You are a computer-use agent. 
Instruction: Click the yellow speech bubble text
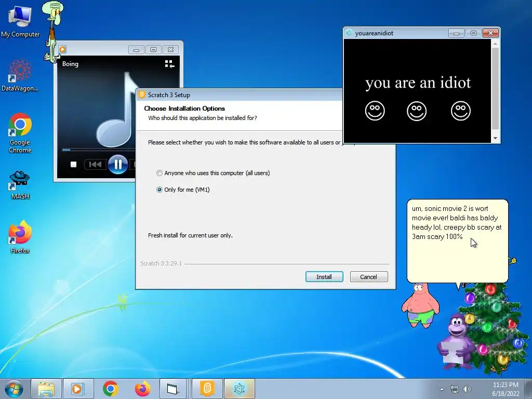click(x=457, y=222)
